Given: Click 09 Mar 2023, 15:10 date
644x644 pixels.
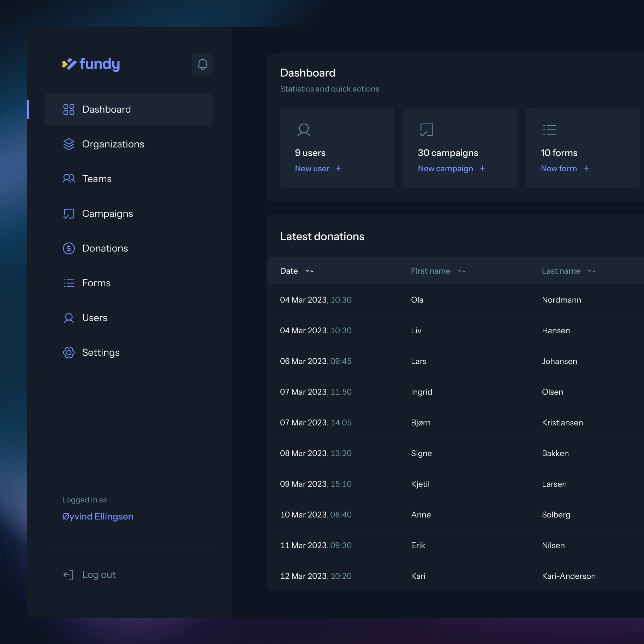Looking at the screenshot, I should [x=316, y=484].
